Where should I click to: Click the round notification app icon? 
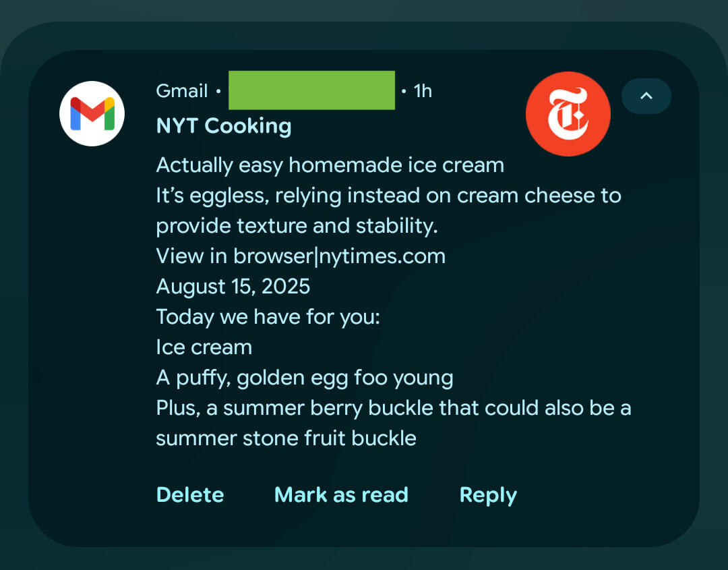pos(92,113)
